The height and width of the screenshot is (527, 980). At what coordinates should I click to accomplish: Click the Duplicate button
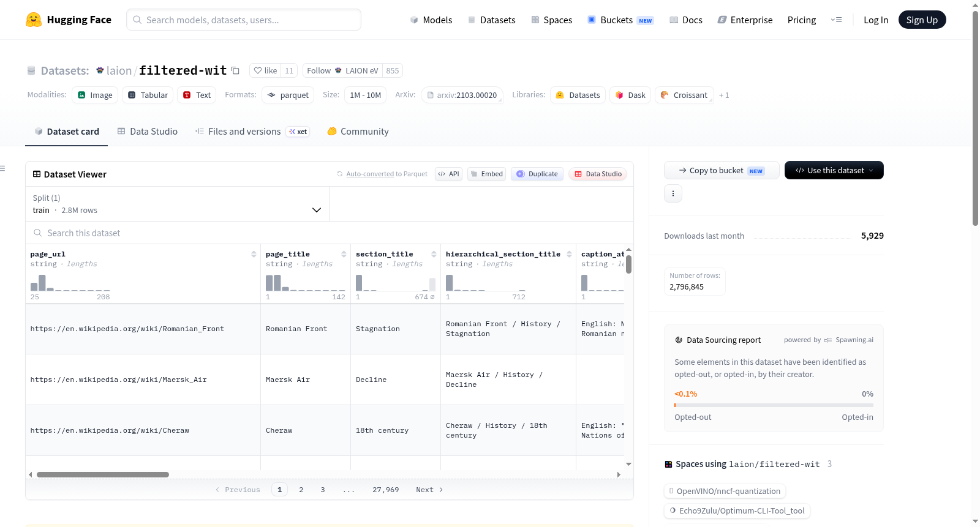(x=537, y=174)
